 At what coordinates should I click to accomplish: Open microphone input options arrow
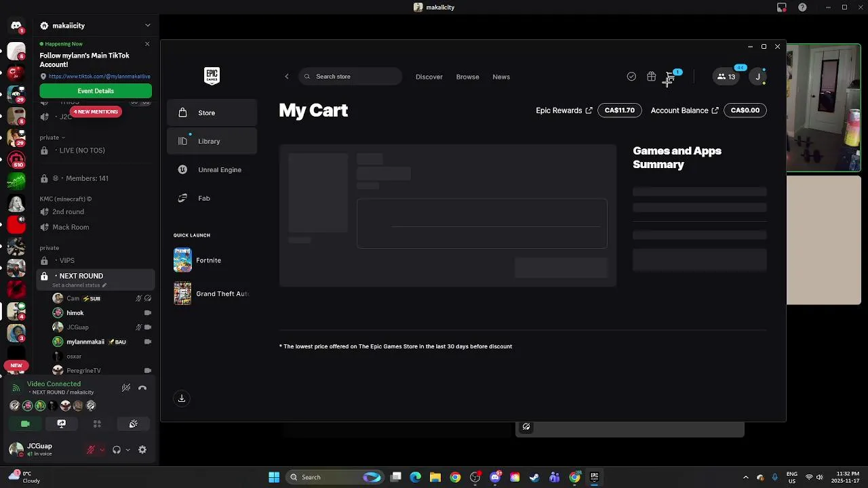[102, 449]
